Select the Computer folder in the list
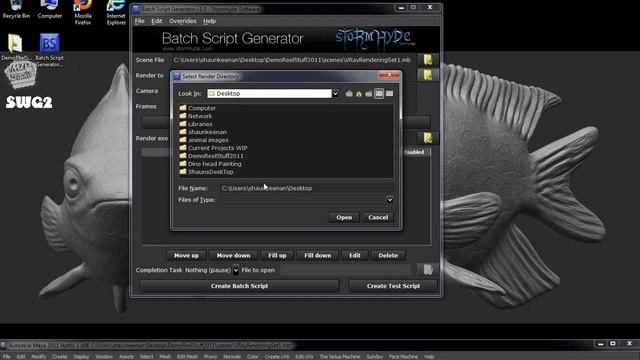 pos(198,108)
